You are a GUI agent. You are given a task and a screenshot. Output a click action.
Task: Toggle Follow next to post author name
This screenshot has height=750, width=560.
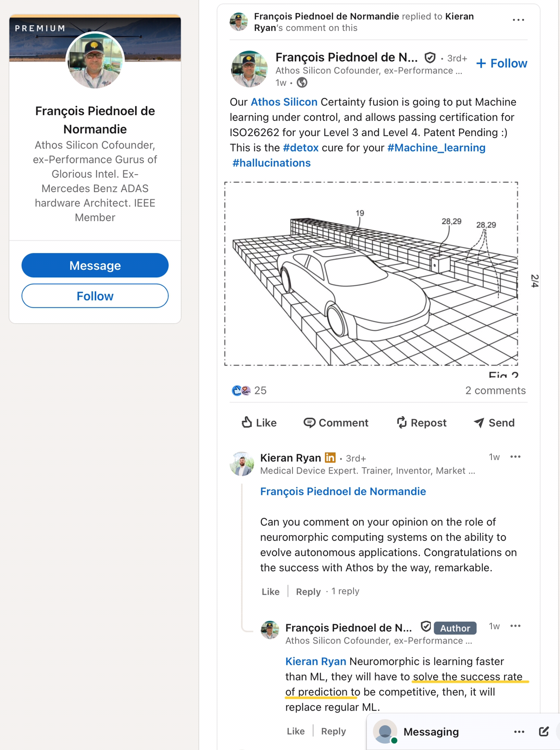coord(502,63)
